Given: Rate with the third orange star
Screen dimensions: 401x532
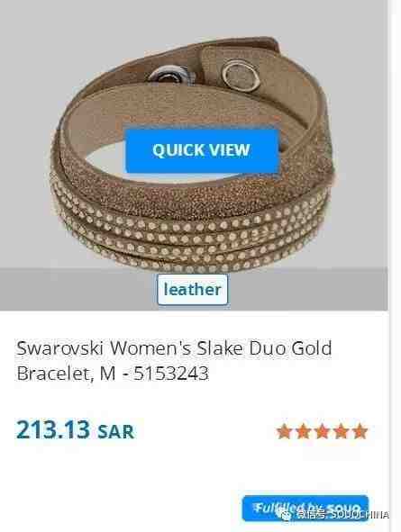Looking at the screenshot, I should [323, 431].
